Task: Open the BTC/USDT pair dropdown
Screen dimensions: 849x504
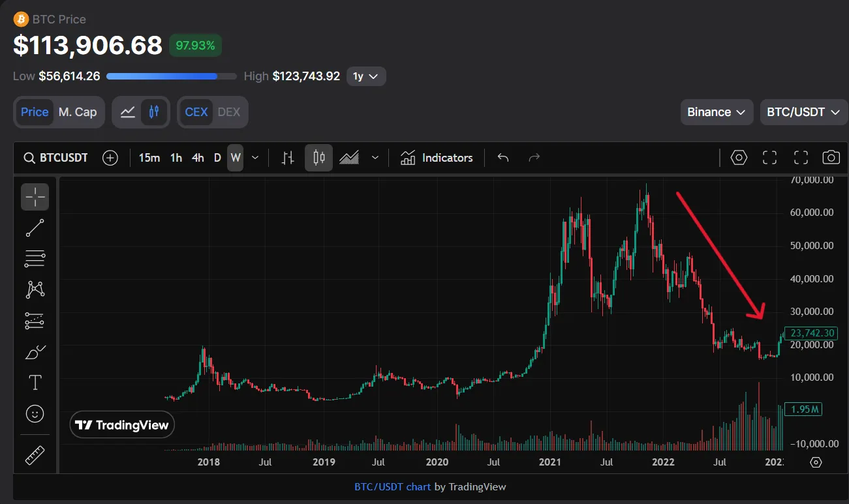Action: click(803, 112)
